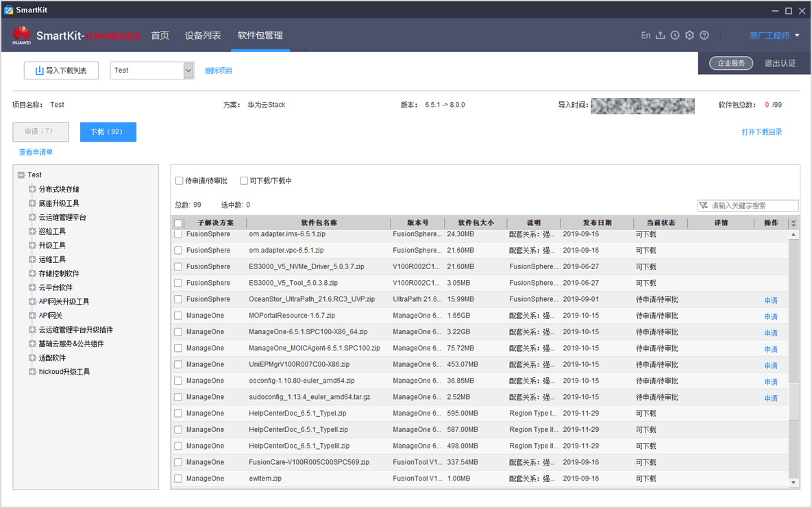
Task: Click the sudoconfig_1.13.4_euler_amd64.tar.gz cell
Action: [310, 397]
